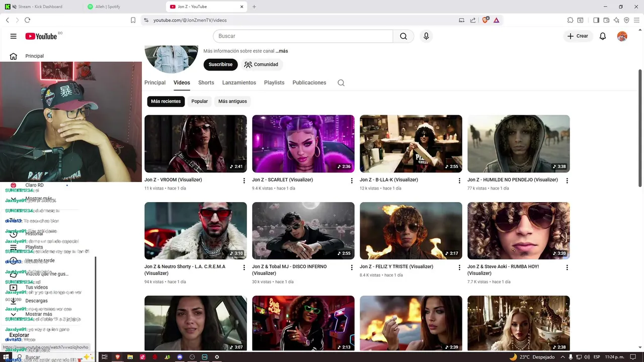This screenshot has width=644, height=362.
Task: Open the YouTube hamburger guide menu
Action: [x=14, y=36]
